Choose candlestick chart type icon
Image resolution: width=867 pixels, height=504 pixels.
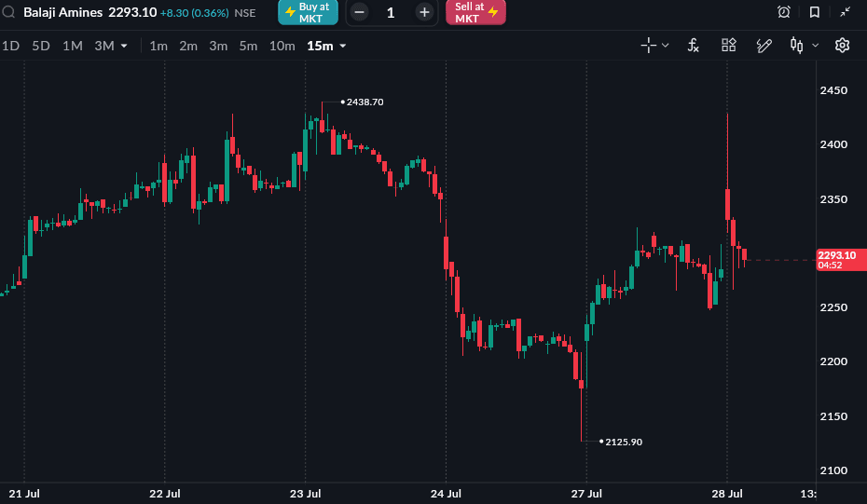point(796,46)
